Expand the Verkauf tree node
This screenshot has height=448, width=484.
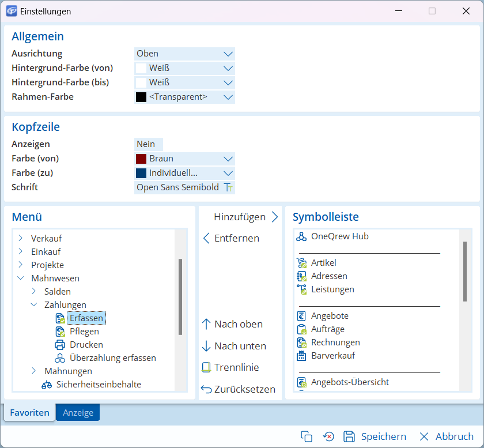[21, 238]
